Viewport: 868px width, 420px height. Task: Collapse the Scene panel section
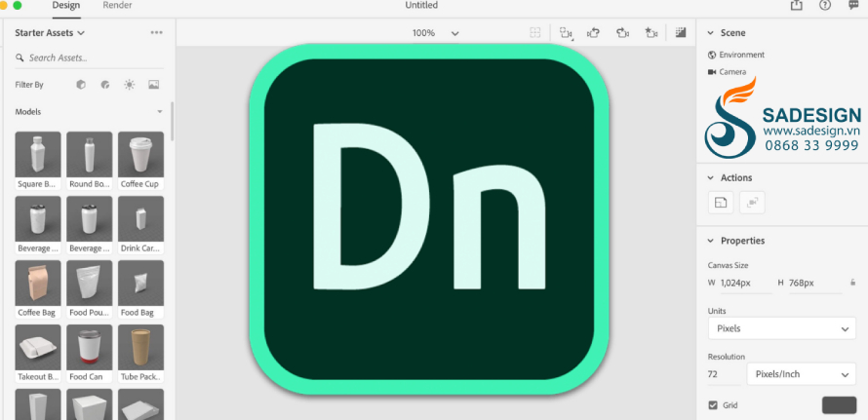(711, 33)
